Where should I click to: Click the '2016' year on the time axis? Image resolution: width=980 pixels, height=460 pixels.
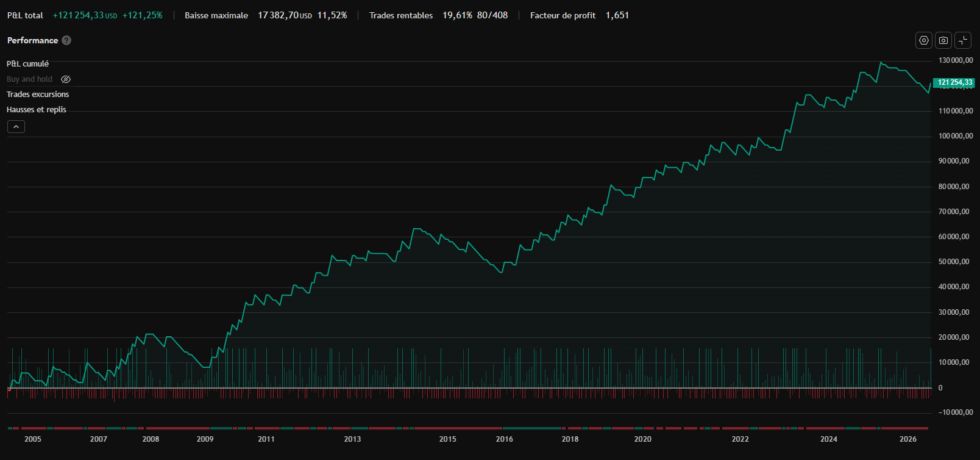point(505,439)
